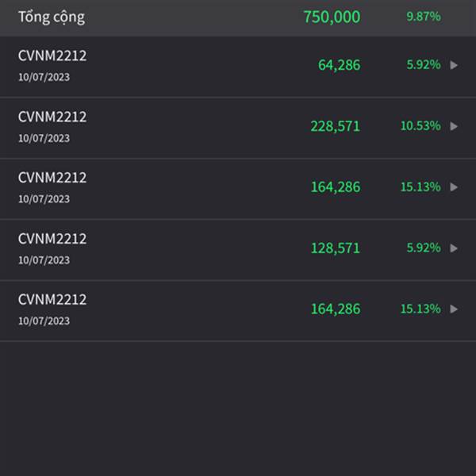Tap the 128,571 profit value
The image size is (476, 476).
click(x=335, y=248)
